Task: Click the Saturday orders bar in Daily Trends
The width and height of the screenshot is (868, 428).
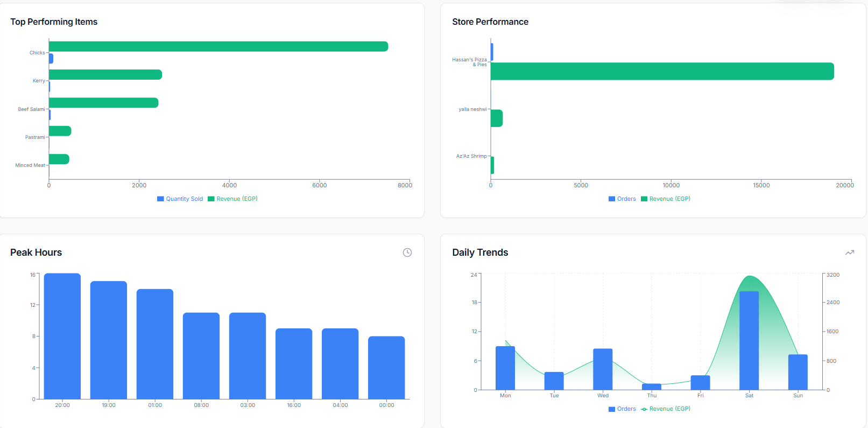Action: pyautogui.click(x=749, y=340)
